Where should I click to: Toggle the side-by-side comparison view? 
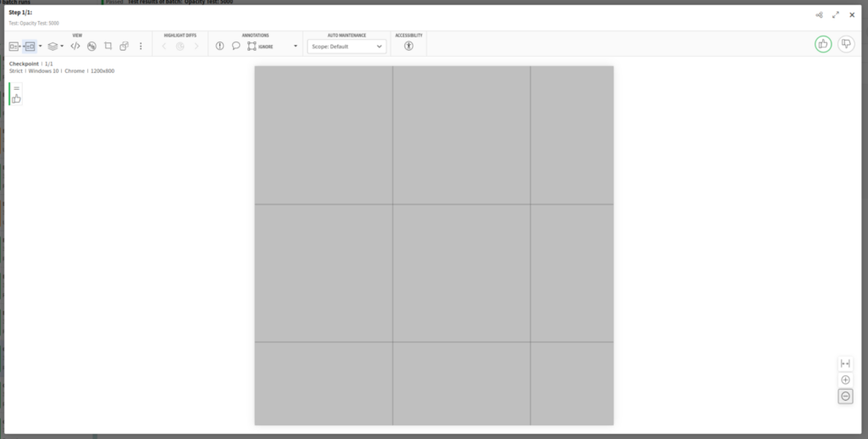(30, 46)
